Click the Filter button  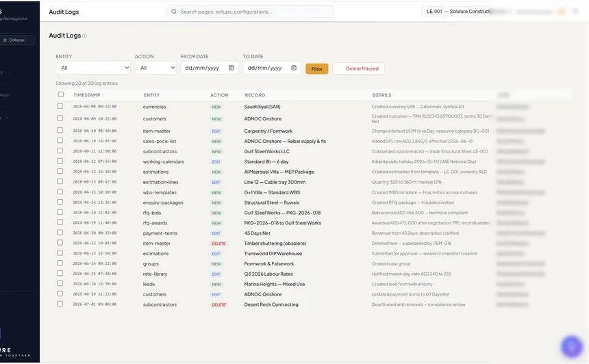pos(316,68)
